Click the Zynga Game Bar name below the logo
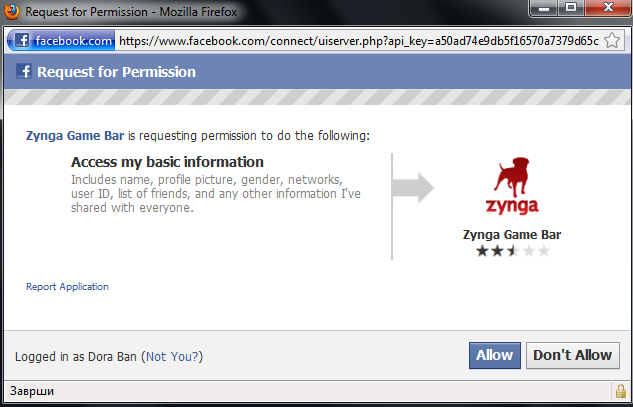 (512, 235)
